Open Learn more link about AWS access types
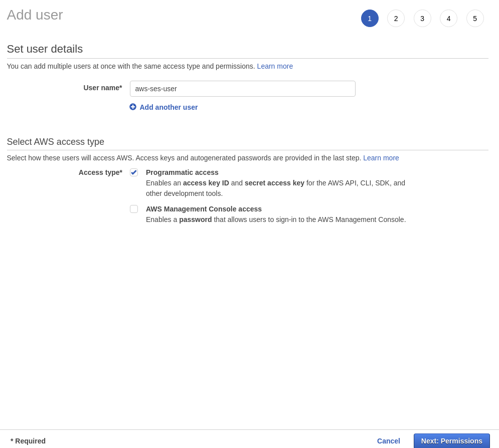The width and height of the screenshot is (499, 448). point(381,158)
